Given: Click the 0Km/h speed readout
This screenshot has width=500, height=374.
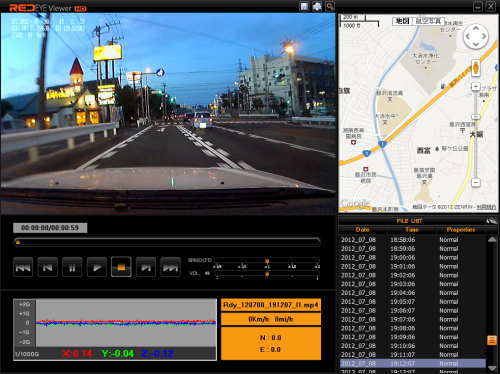Looking at the screenshot, I should (271, 319).
